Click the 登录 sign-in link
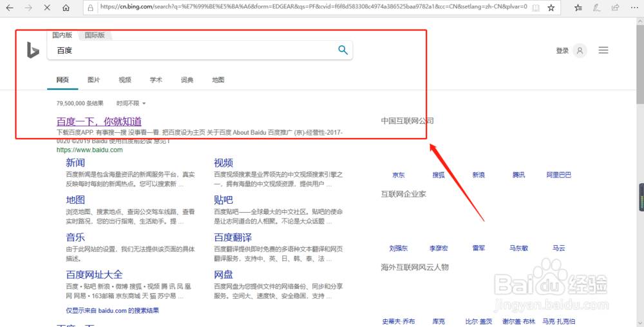 [562, 50]
